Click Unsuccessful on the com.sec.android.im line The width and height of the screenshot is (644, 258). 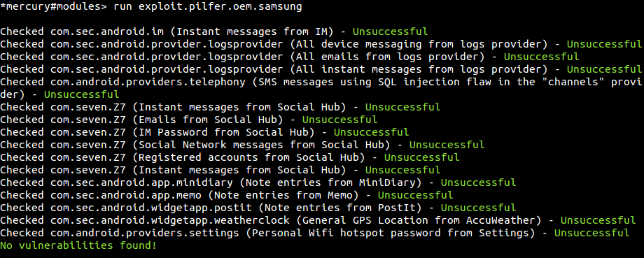tap(390, 31)
